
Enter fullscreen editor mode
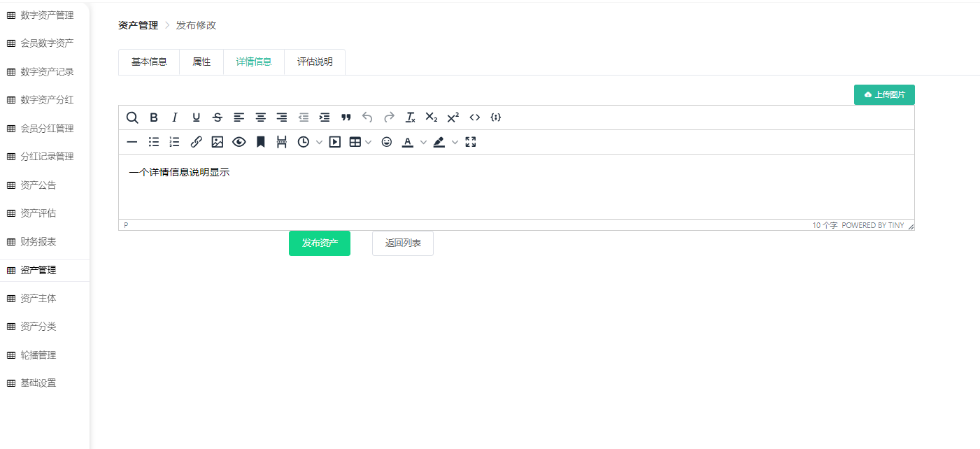pos(471,142)
